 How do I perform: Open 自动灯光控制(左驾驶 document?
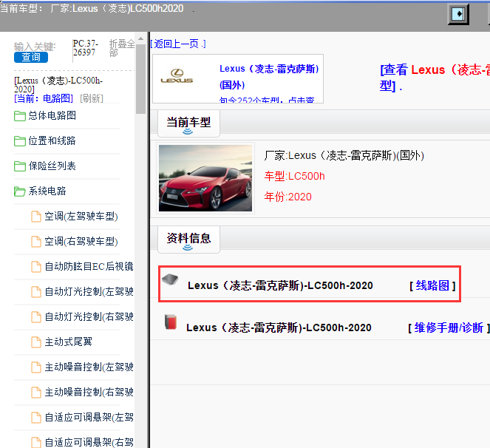pos(89,292)
